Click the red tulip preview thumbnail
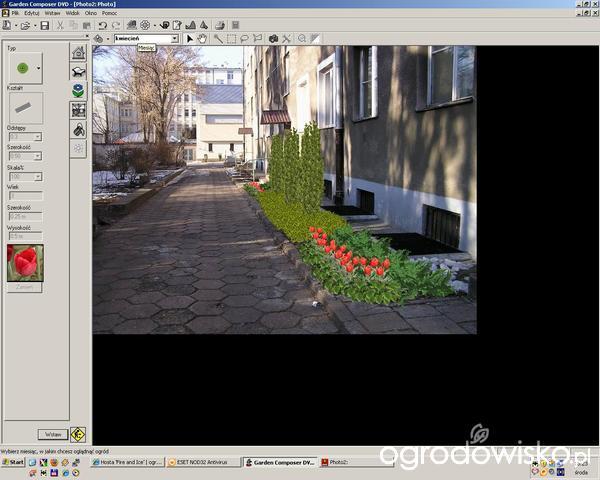This screenshot has width=600, height=480. (x=25, y=263)
